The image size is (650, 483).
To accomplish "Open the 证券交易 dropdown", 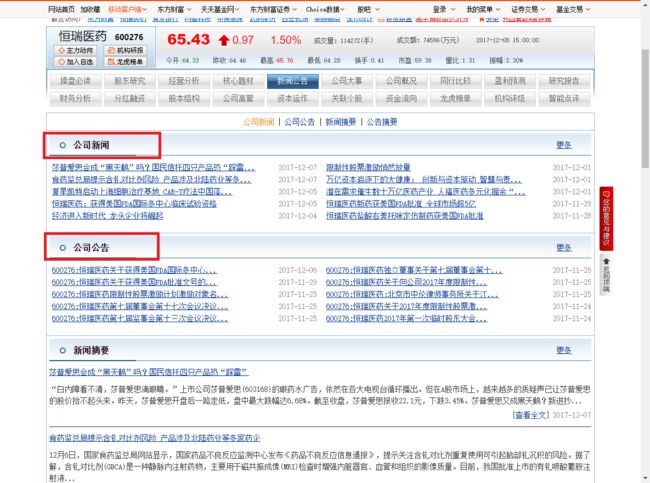I will [528, 9].
